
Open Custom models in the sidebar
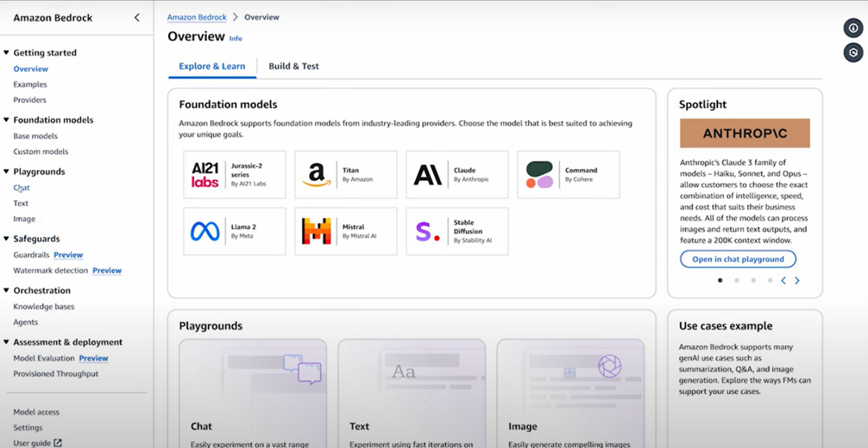click(x=41, y=151)
